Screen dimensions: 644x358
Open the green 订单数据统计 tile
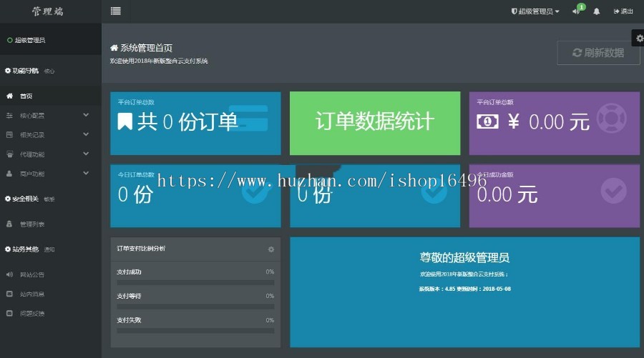point(375,123)
